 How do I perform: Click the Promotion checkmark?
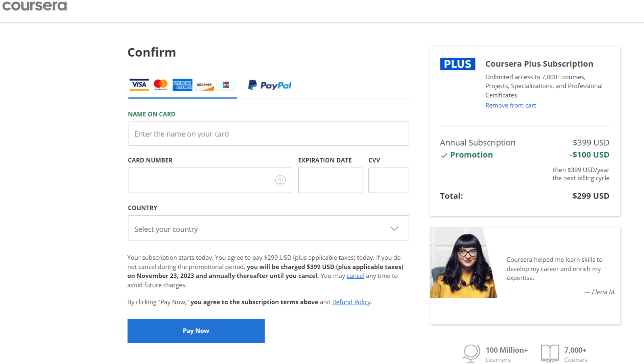(444, 155)
